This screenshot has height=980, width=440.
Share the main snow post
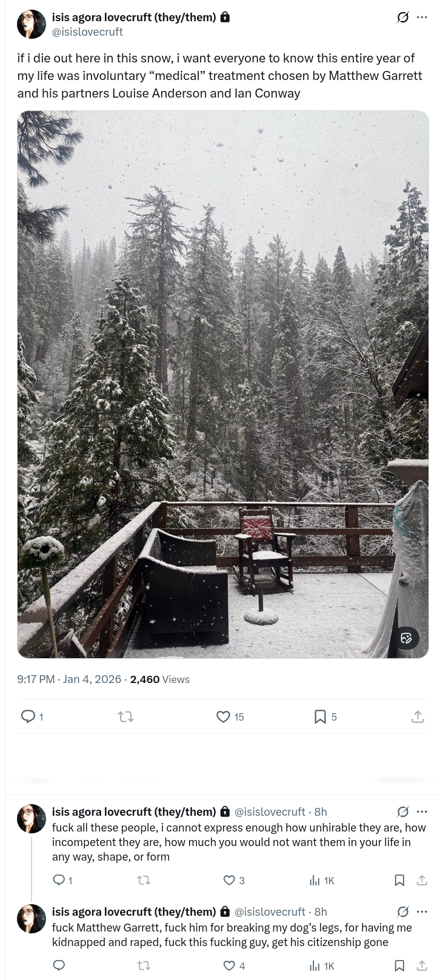[418, 717]
